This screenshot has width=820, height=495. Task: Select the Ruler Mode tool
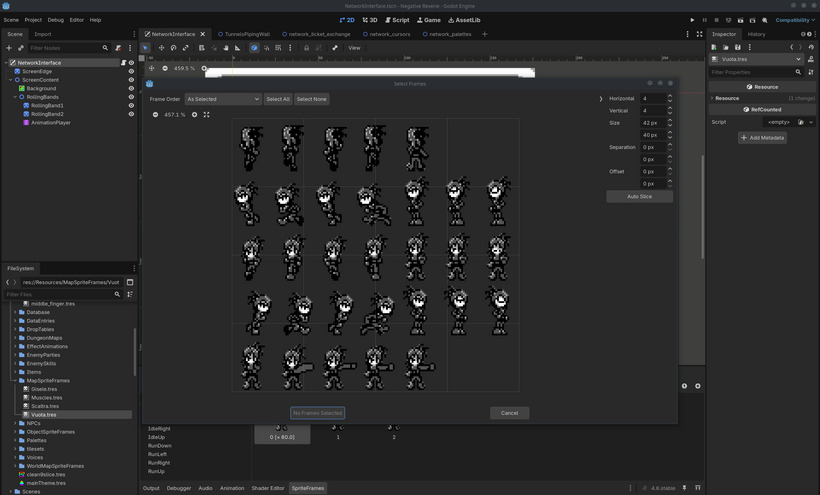click(237, 48)
